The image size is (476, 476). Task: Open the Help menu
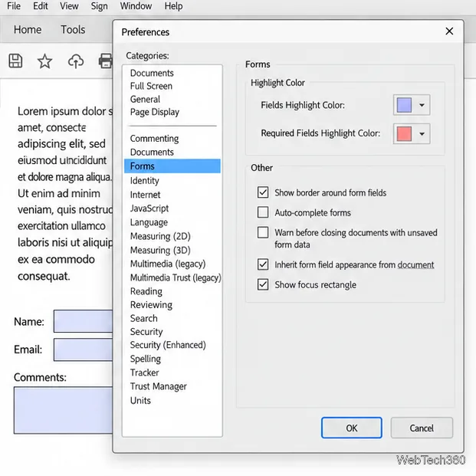click(174, 6)
